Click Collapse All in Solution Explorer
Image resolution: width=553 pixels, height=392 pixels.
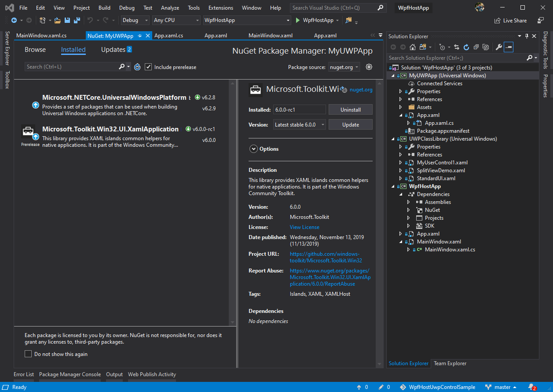point(476,47)
